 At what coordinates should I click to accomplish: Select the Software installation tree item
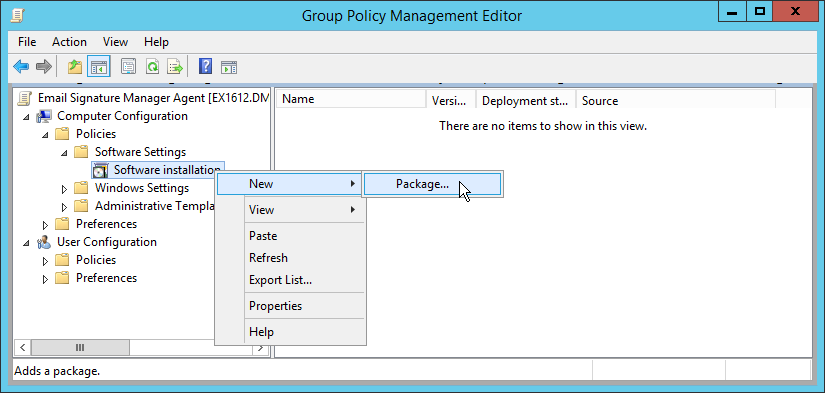(167, 170)
